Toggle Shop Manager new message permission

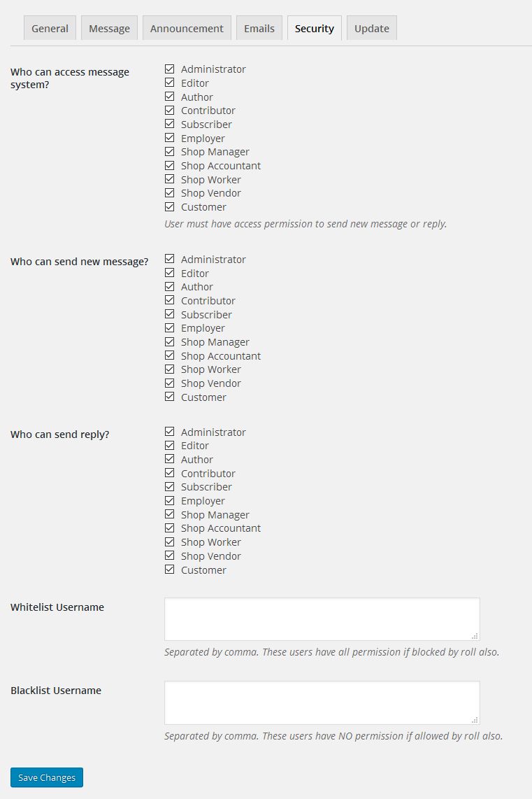(169, 341)
